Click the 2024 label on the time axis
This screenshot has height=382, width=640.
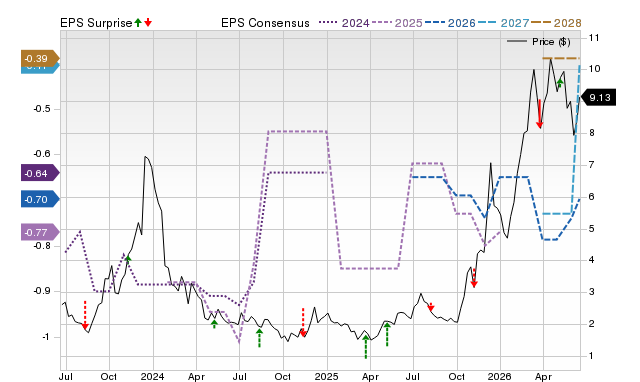pyautogui.click(x=152, y=376)
